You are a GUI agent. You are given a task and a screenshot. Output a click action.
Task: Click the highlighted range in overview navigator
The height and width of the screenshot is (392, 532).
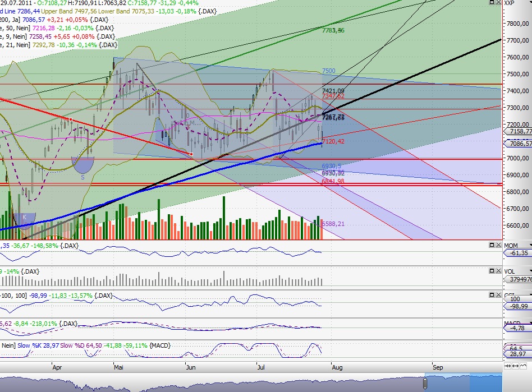(x=464, y=383)
